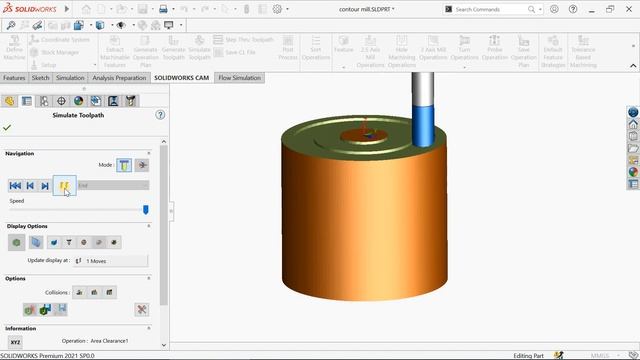
Task: Open SOLIDWORKS Resources task pane icon
Action: click(x=633, y=112)
